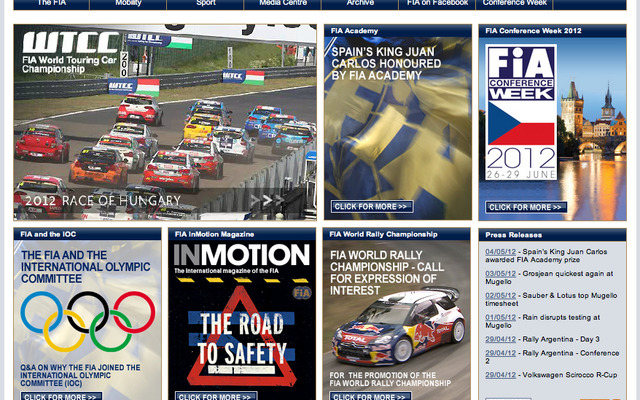Open 04/05/12 press release date link
The height and width of the screenshot is (400, 640).
click(500, 252)
